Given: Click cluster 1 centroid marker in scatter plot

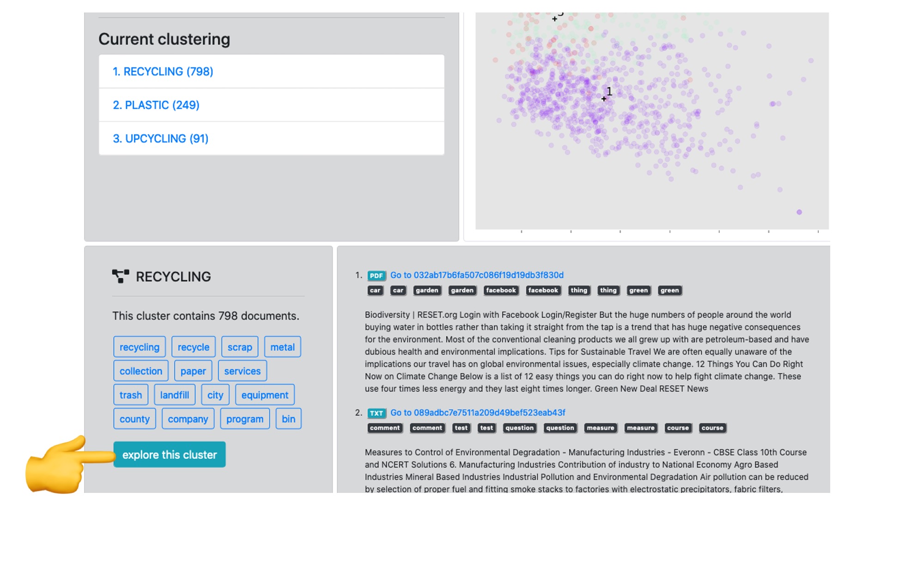Looking at the screenshot, I should pos(604,98).
